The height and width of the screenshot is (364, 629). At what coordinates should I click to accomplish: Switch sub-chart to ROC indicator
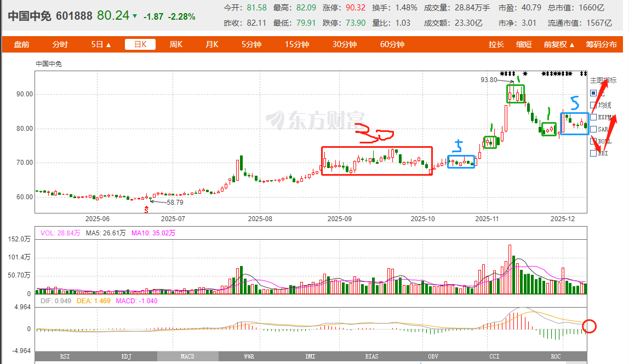pos(556,356)
